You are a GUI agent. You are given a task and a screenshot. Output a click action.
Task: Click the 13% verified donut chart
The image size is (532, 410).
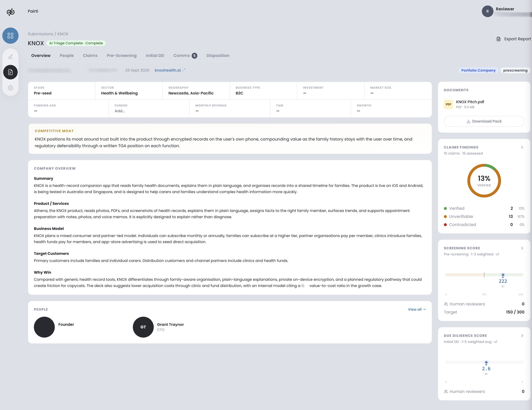point(484,181)
